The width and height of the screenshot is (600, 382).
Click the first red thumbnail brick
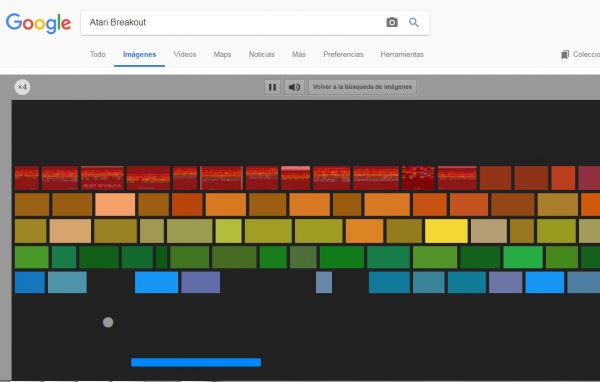27,178
